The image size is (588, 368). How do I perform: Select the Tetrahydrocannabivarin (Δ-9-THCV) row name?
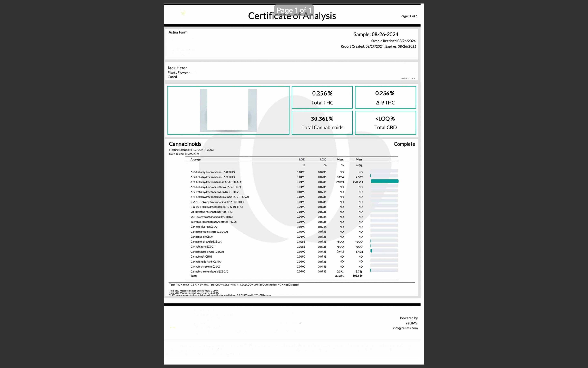click(x=215, y=192)
